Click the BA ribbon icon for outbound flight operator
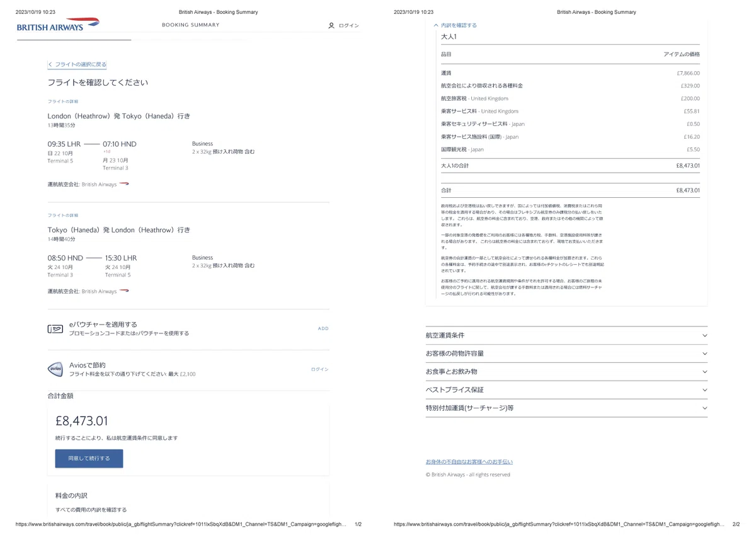The image size is (756, 535). [x=124, y=184]
